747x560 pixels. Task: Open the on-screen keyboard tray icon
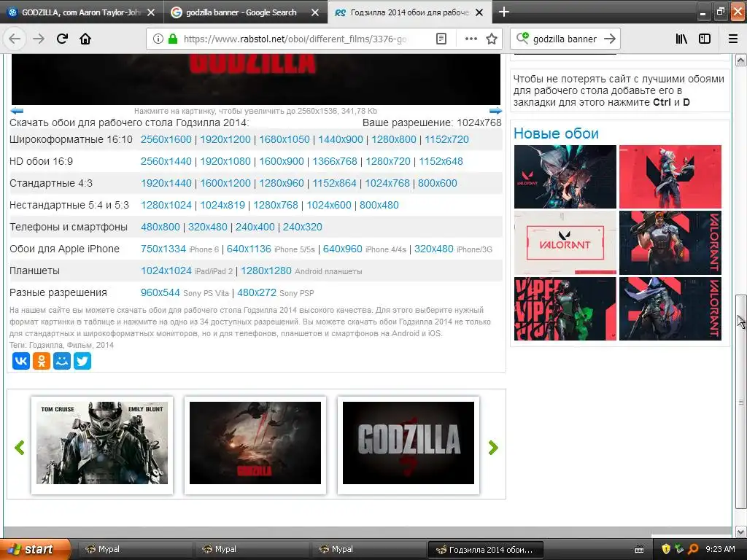[639, 550]
